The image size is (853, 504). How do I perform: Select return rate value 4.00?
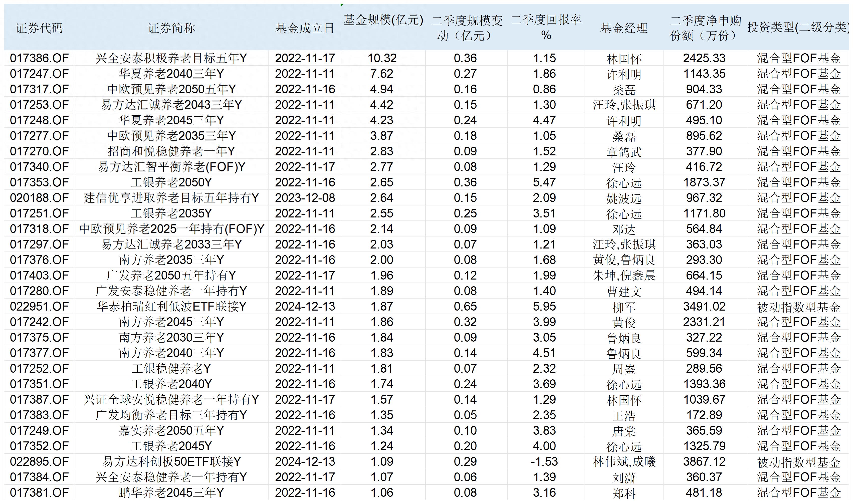point(545,446)
